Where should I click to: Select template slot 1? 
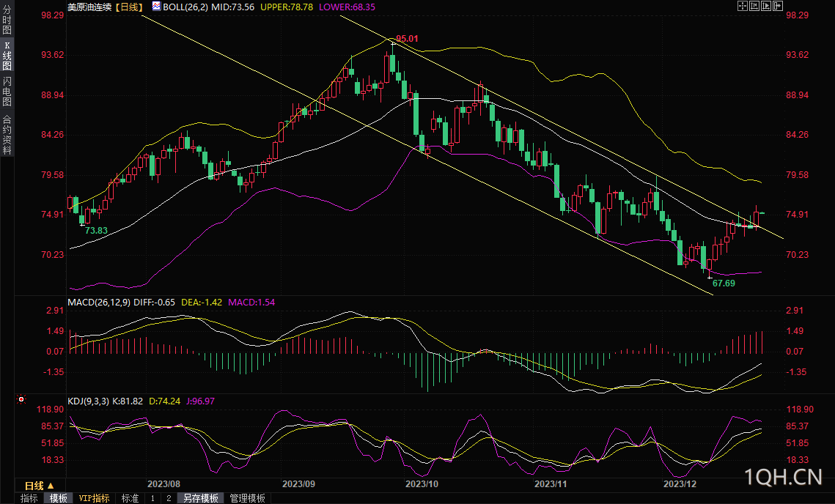152,498
